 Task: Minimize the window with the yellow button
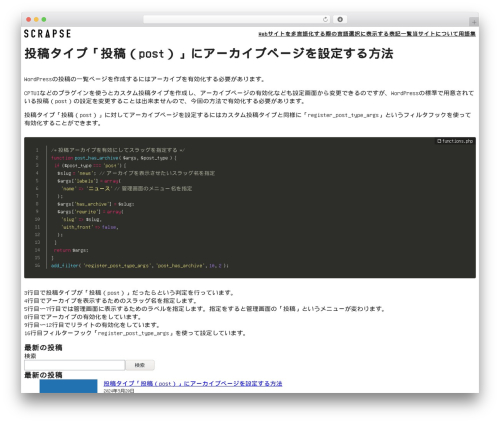(36, 19)
